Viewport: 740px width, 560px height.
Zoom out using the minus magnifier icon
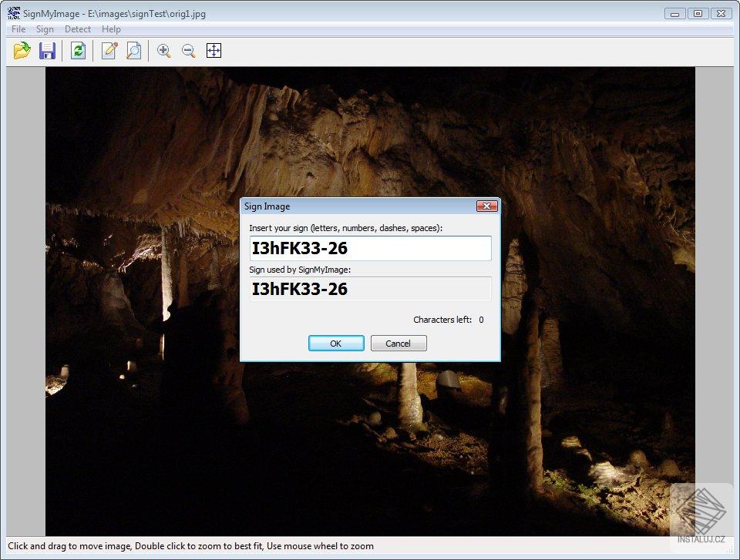click(x=189, y=51)
